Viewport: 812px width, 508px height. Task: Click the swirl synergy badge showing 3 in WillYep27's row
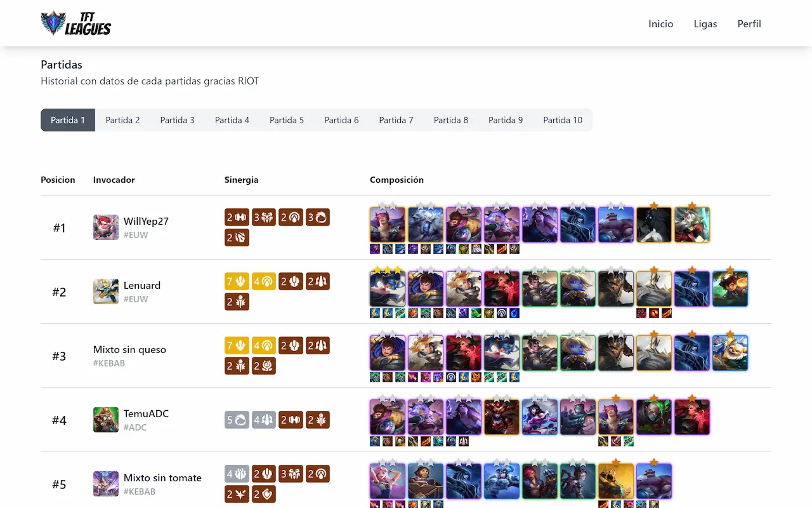pyautogui.click(x=317, y=217)
